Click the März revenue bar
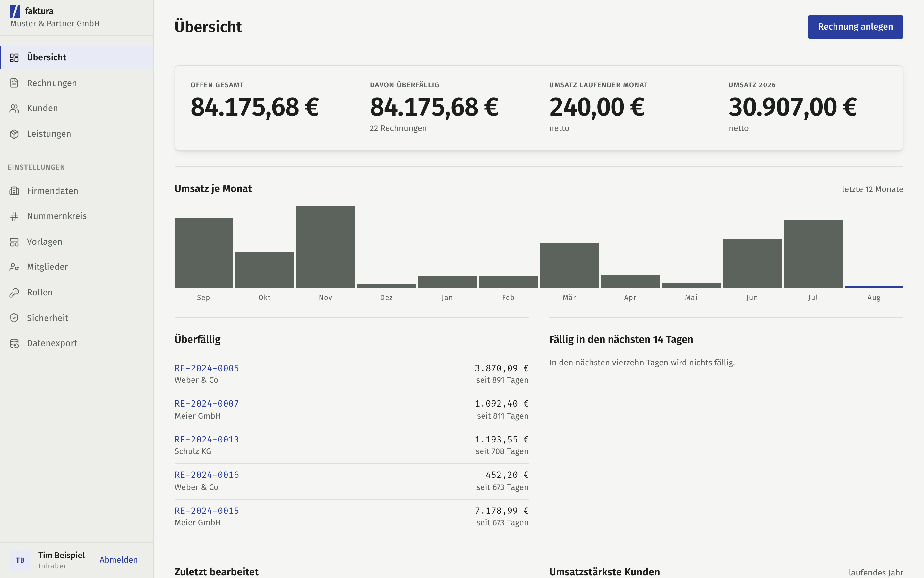This screenshot has height=578, width=924. tap(569, 266)
